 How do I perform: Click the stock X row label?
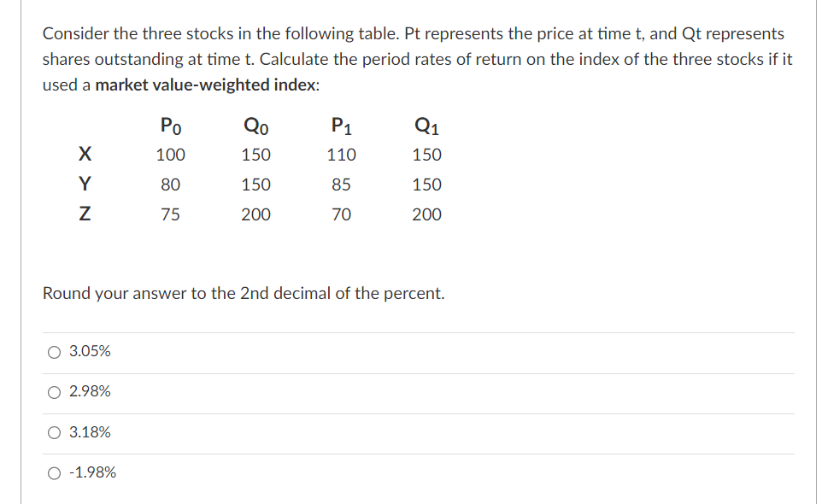84,155
